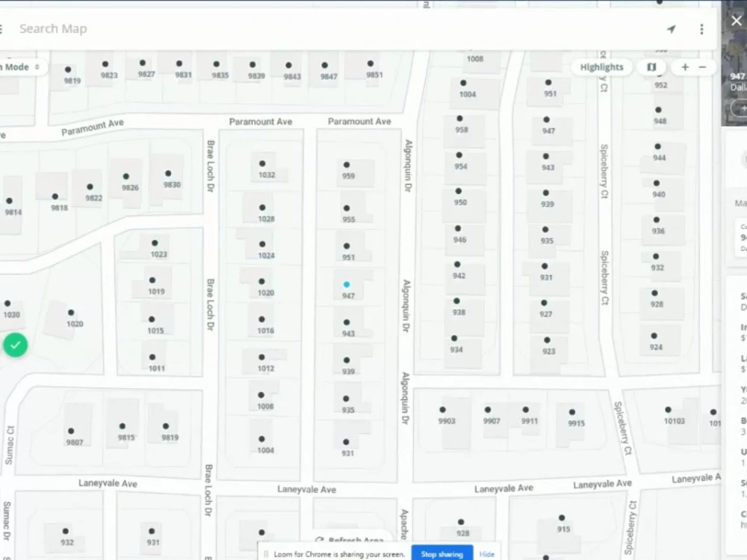Select the property pin labeled 1020 near green check
747x560 pixels.
(x=71, y=312)
